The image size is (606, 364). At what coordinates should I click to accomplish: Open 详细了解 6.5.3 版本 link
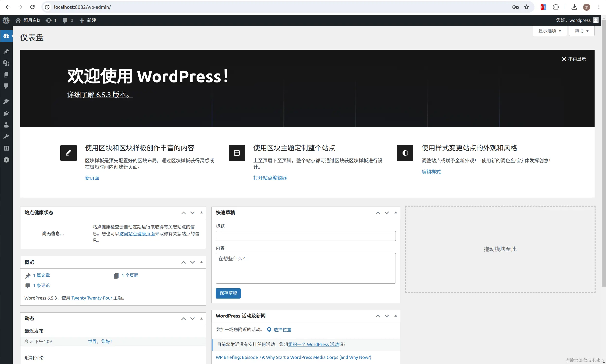click(x=100, y=95)
